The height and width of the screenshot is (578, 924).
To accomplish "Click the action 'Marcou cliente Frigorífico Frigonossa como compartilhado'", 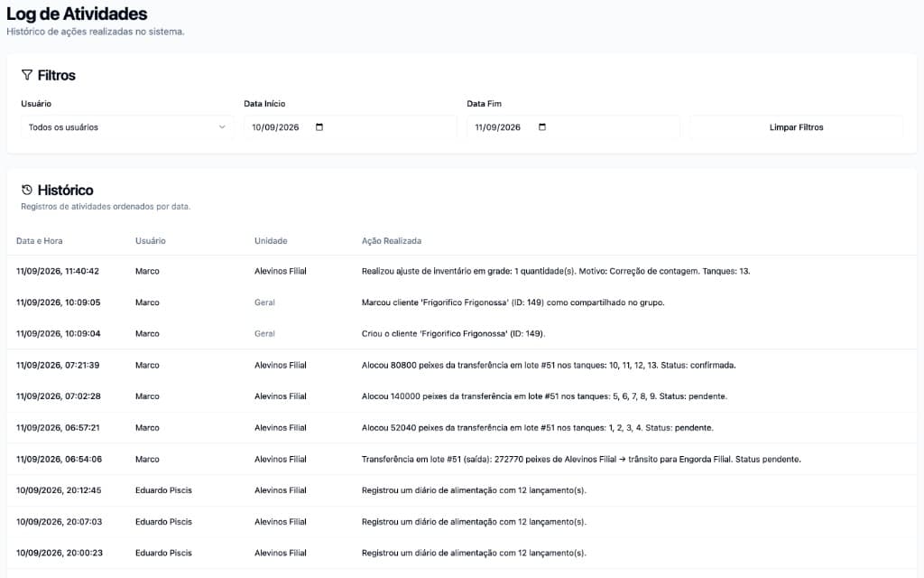I will tap(513, 303).
